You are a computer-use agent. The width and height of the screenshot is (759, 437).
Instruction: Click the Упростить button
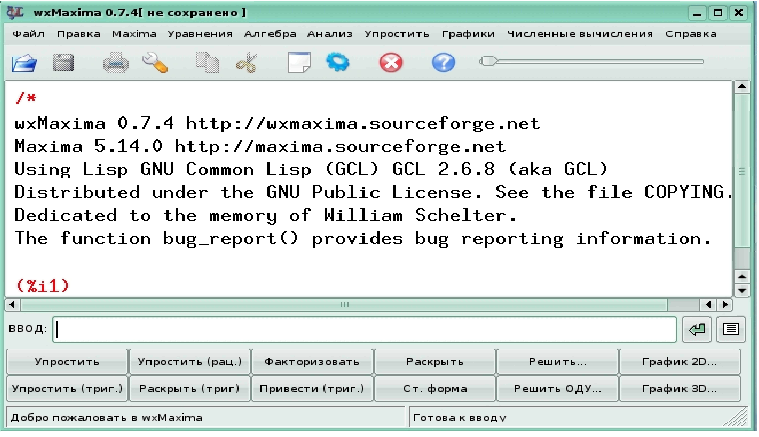point(67,362)
